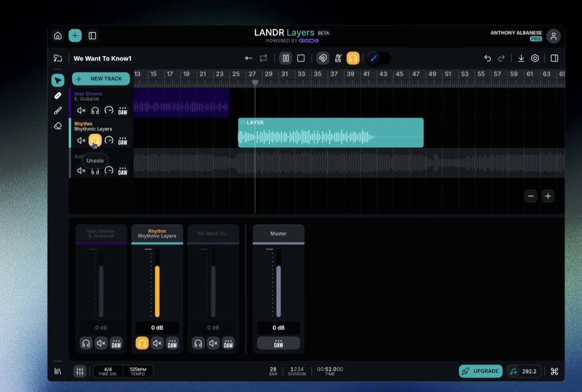The height and width of the screenshot is (392, 582).
Task: Open the library icon at bottom left
Action: tap(58, 371)
